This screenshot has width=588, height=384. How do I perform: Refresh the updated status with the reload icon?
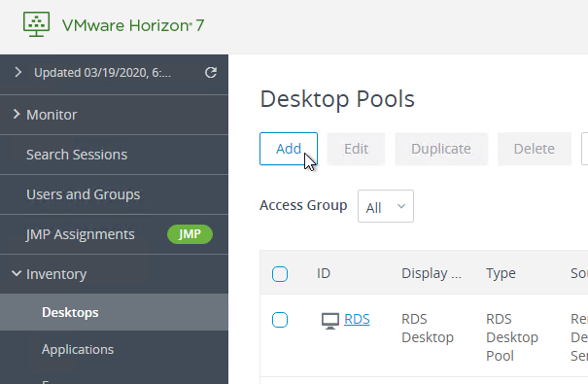point(211,73)
